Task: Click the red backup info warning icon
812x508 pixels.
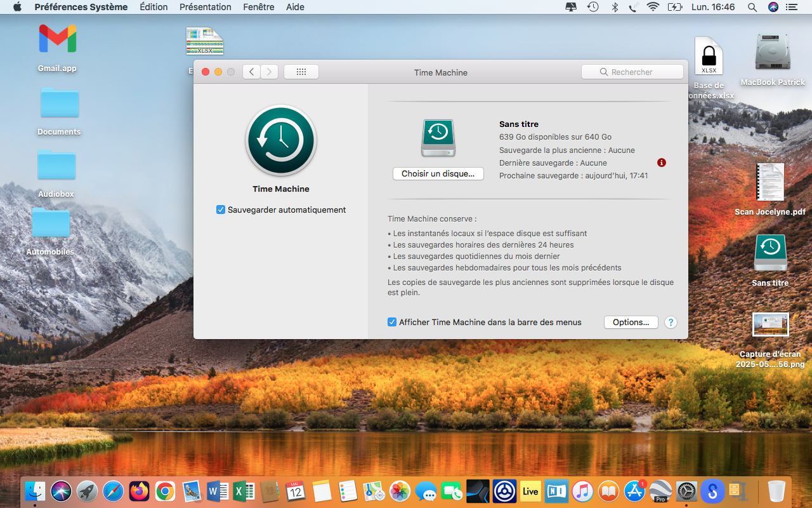Action: [x=662, y=163]
